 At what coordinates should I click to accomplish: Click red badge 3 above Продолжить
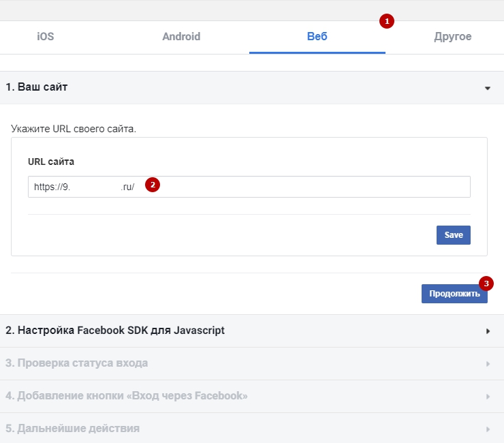point(486,283)
